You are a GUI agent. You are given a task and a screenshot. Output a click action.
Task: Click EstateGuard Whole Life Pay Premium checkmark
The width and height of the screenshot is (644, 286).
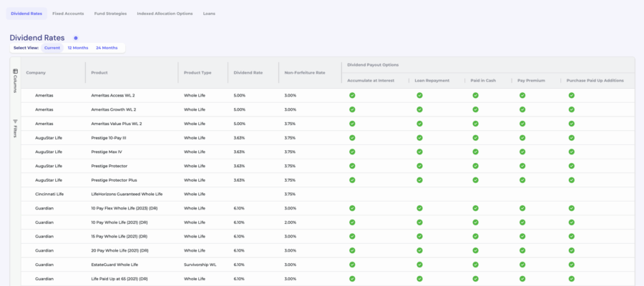[522, 265]
